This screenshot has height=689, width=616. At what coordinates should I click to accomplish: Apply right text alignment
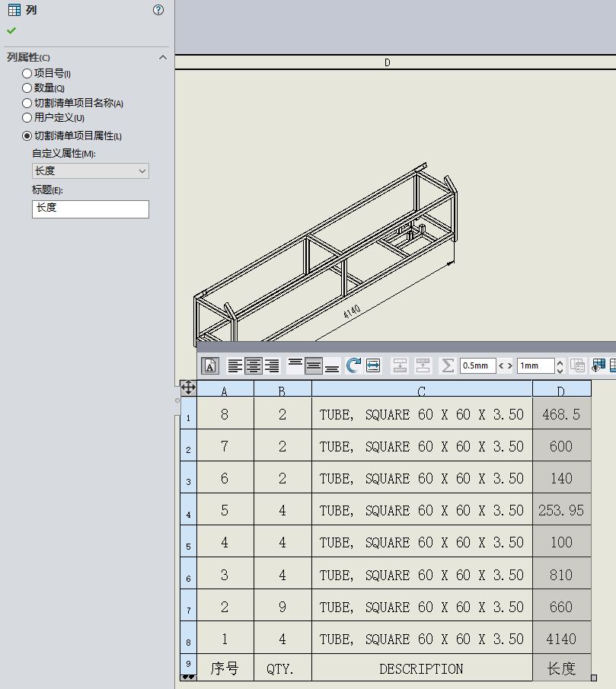[272, 365]
